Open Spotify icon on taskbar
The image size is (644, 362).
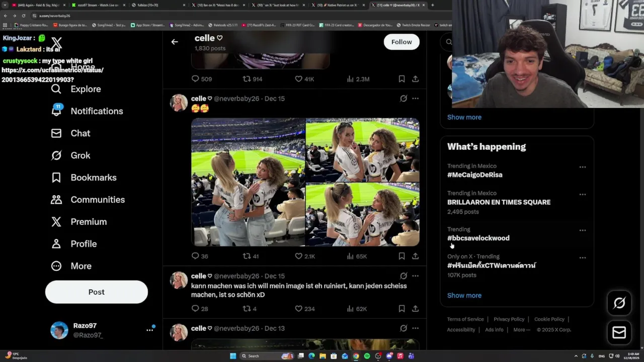click(367, 356)
